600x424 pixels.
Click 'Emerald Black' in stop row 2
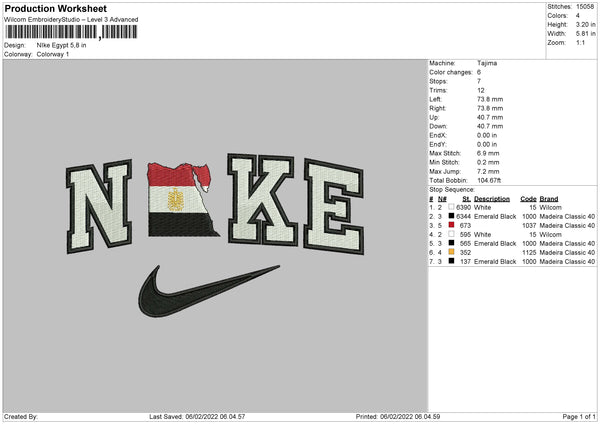(495, 217)
